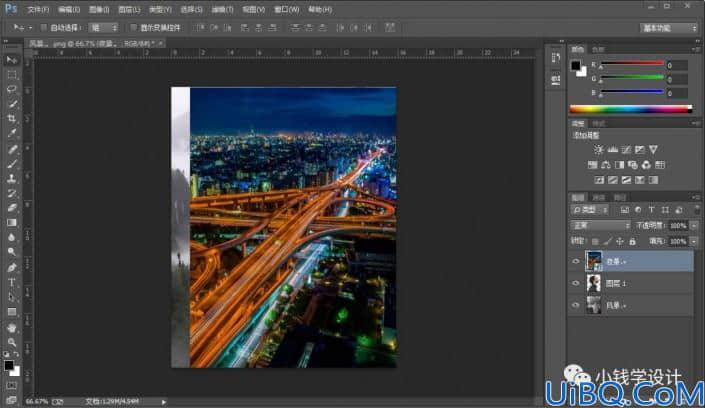This screenshot has width=705, height=408.
Task: Open the 基本功能 workspace dropdown
Action: tap(669, 28)
